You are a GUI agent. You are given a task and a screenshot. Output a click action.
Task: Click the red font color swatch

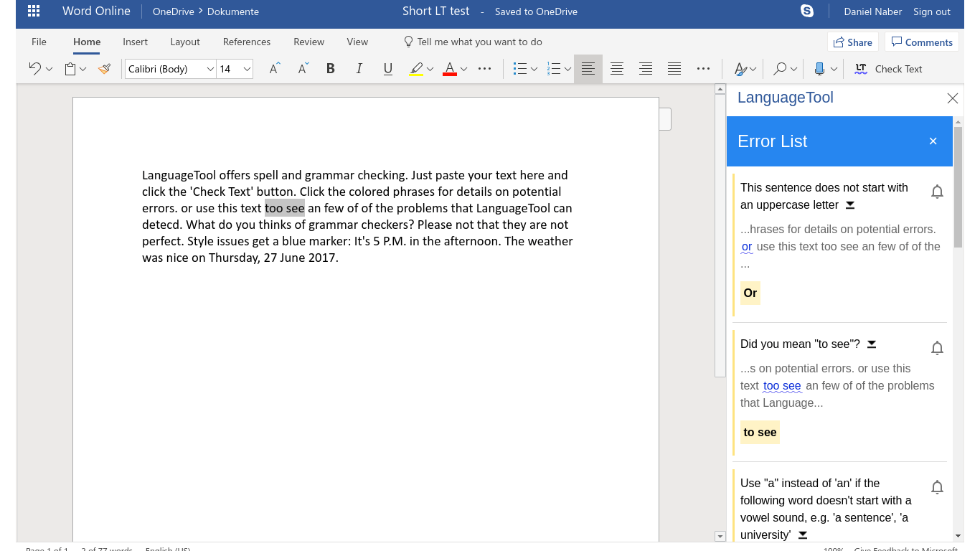coord(450,69)
